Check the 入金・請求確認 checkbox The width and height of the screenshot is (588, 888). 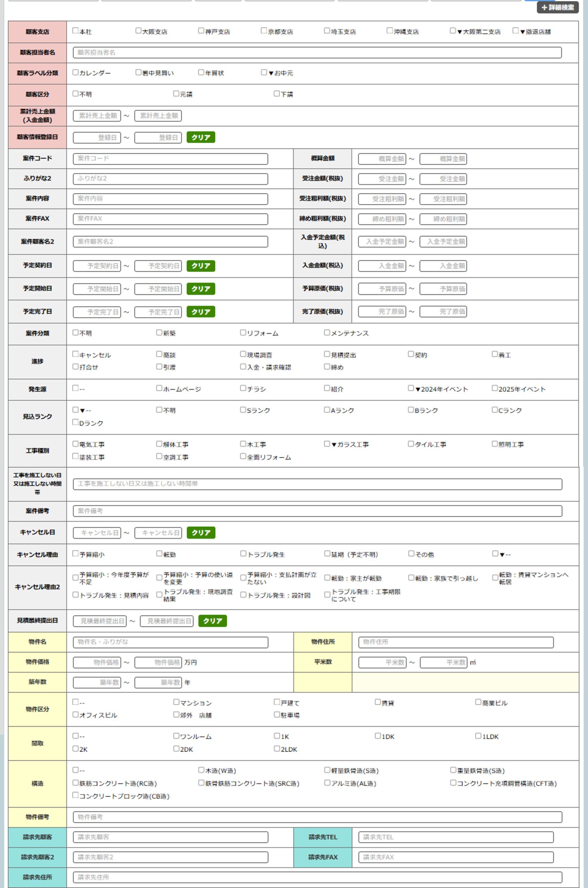pyautogui.click(x=243, y=367)
